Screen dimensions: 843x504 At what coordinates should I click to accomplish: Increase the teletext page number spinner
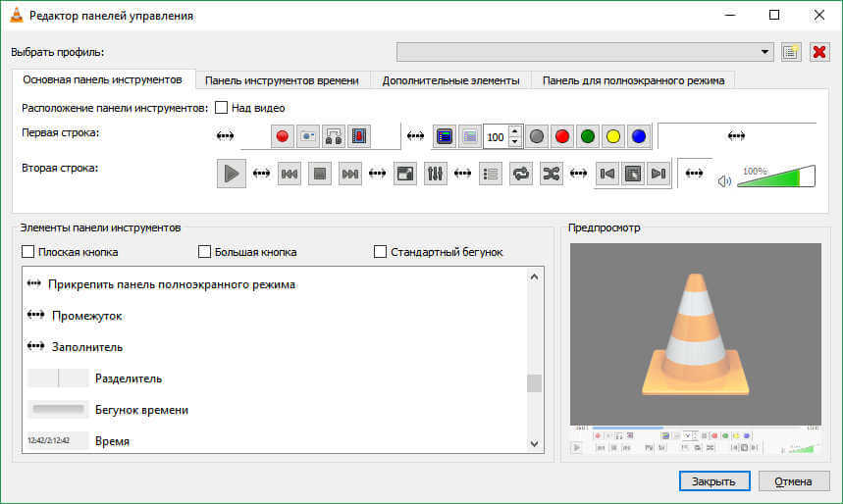pos(515,131)
